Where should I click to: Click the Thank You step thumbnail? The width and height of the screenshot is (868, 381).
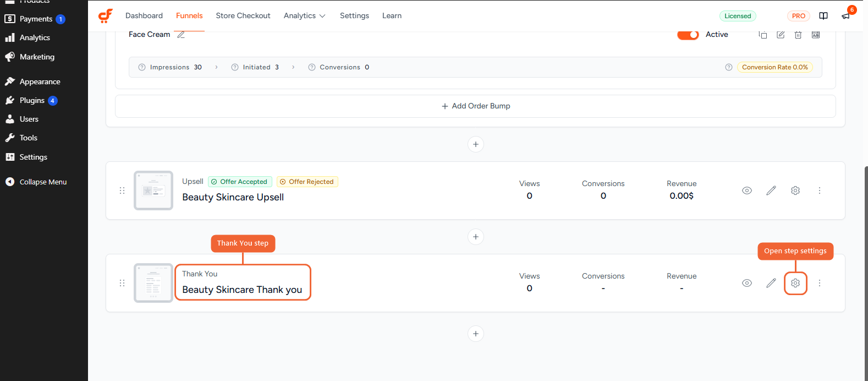point(153,283)
